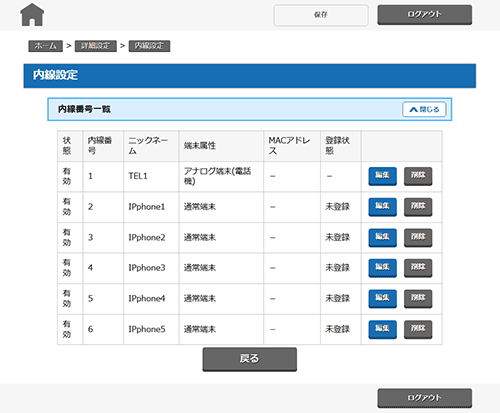Click the 保存 save button
500x413 pixels.
pyautogui.click(x=321, y=15)
